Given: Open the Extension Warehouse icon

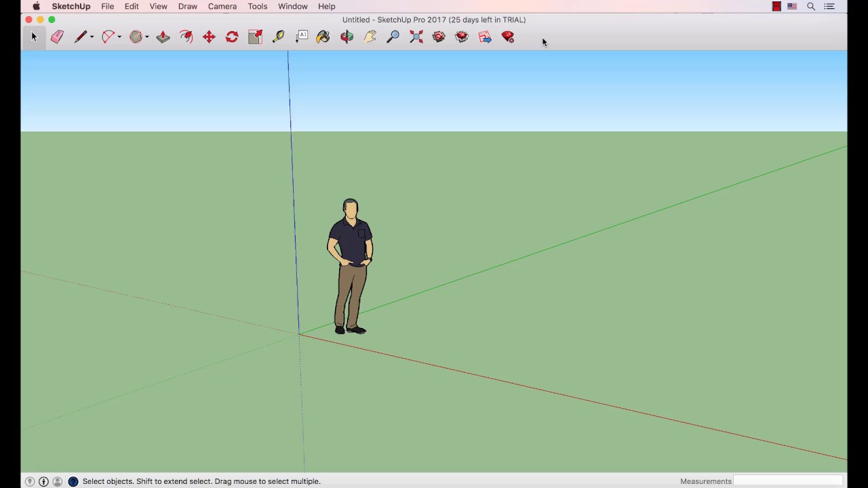Looking at the screenshot, I should (x=462, y=37).
